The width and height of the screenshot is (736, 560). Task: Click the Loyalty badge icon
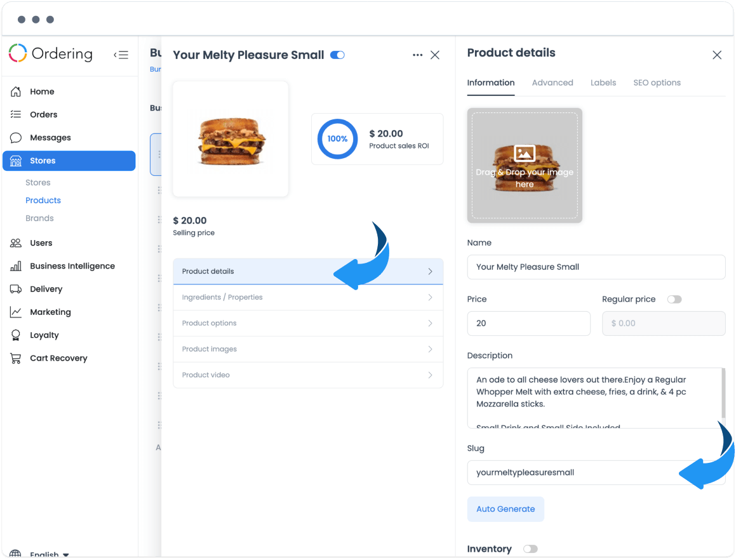(16, 335)
